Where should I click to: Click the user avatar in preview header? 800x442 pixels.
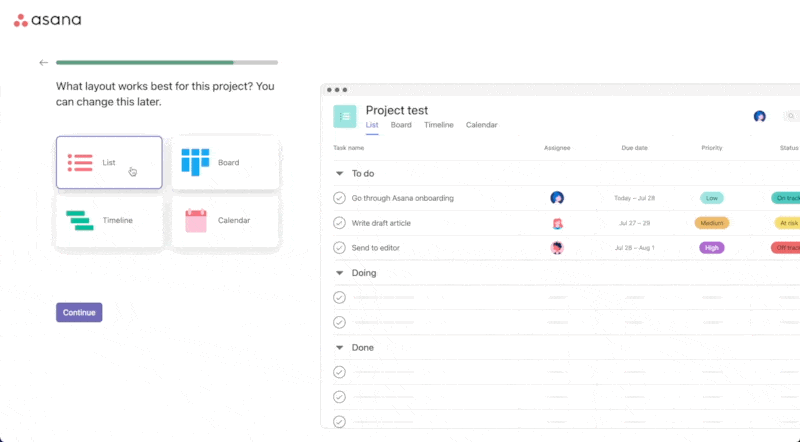760,116
